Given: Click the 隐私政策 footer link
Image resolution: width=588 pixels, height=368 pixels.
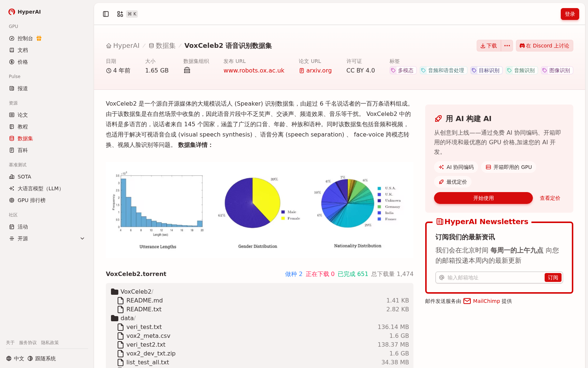Looking at the screenshot, I should 50,343.
